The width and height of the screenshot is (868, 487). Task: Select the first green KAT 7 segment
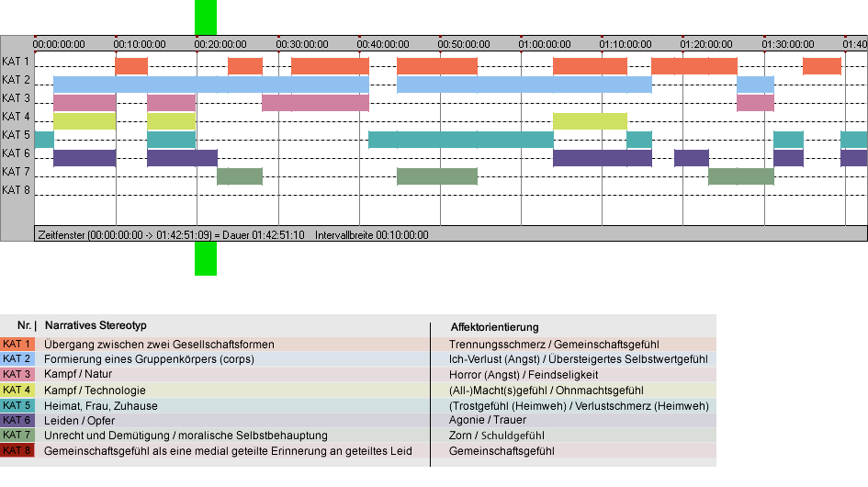240,176
